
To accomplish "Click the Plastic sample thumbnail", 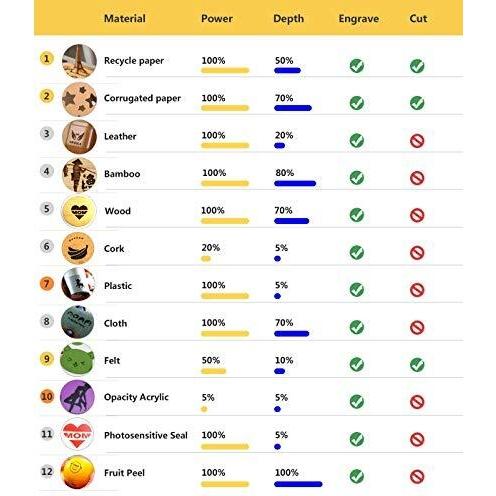I will (x=78, y=284).
